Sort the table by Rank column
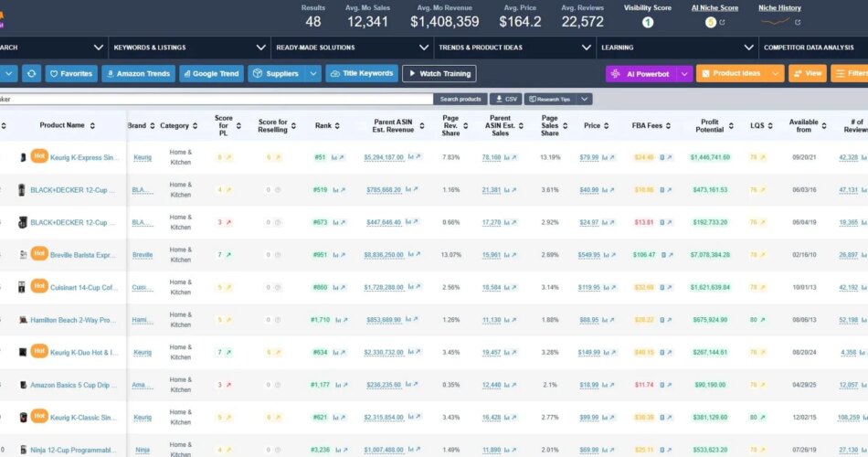Viewport: 868px width, 457px height. 323,125
